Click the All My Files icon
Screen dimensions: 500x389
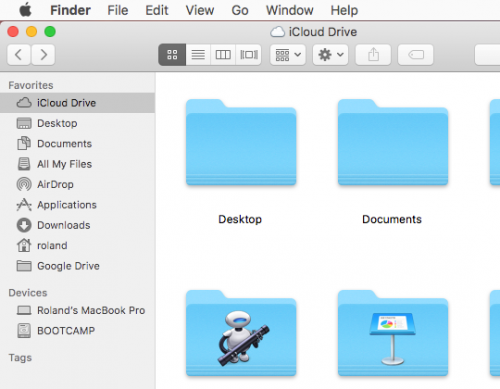tap(24, 164)
